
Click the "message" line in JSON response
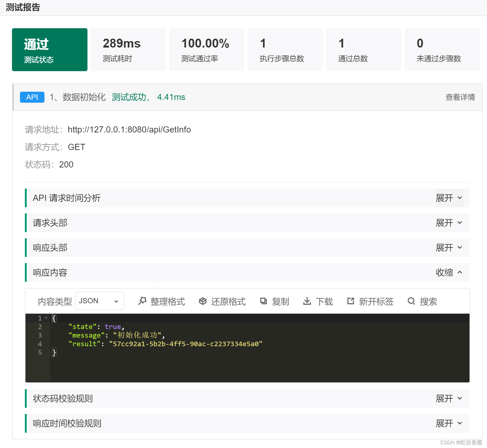pyautogui.click(x=117, y=335)
